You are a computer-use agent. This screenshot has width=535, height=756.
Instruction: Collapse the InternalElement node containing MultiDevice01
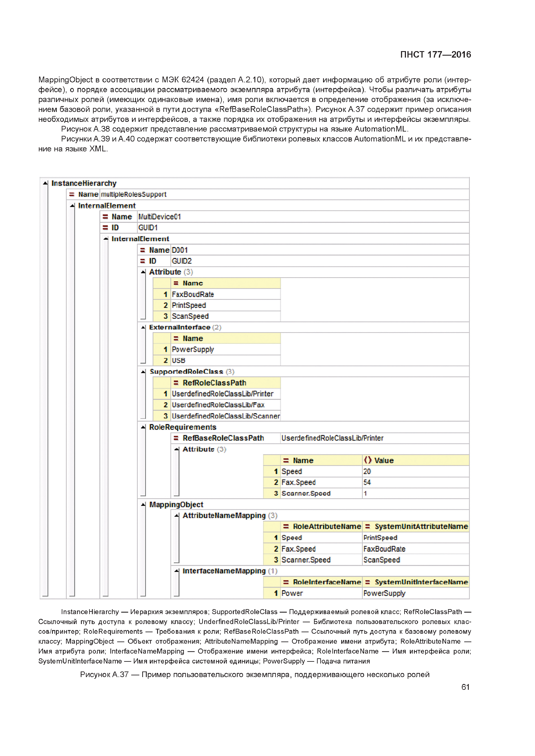pyautogui.click(x=72, y=205)
